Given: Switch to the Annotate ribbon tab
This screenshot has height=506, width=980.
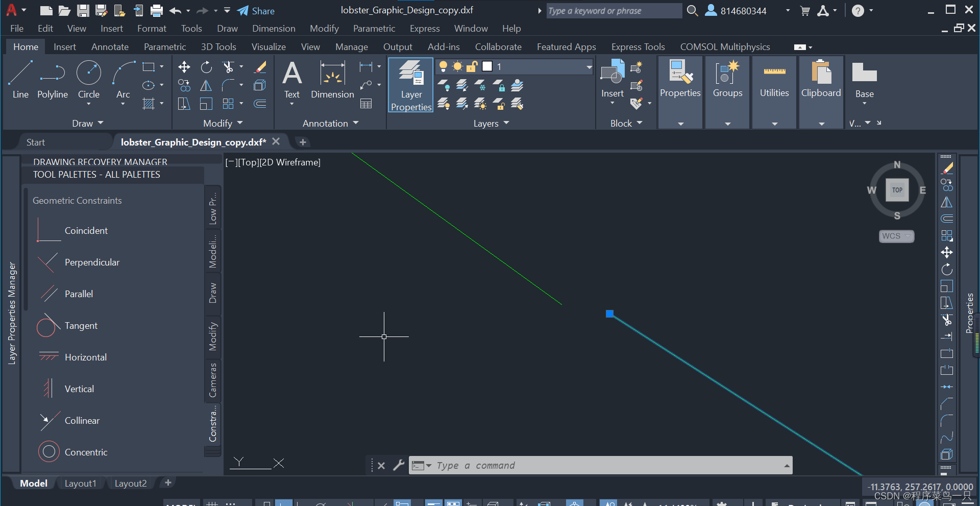Looking at the screenshot, I should tap(110, 47).
